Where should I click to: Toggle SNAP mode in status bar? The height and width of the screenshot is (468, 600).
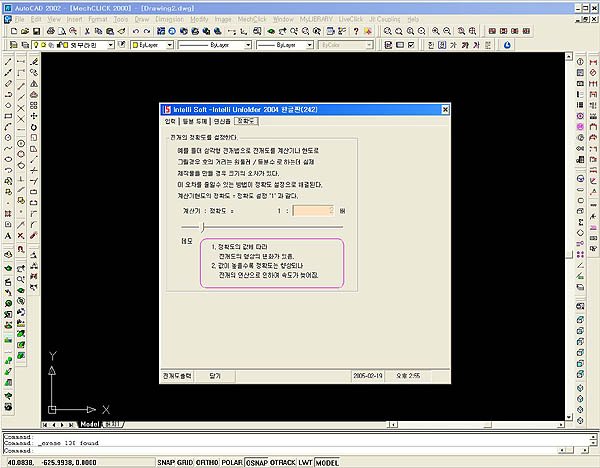pos(166,462)
